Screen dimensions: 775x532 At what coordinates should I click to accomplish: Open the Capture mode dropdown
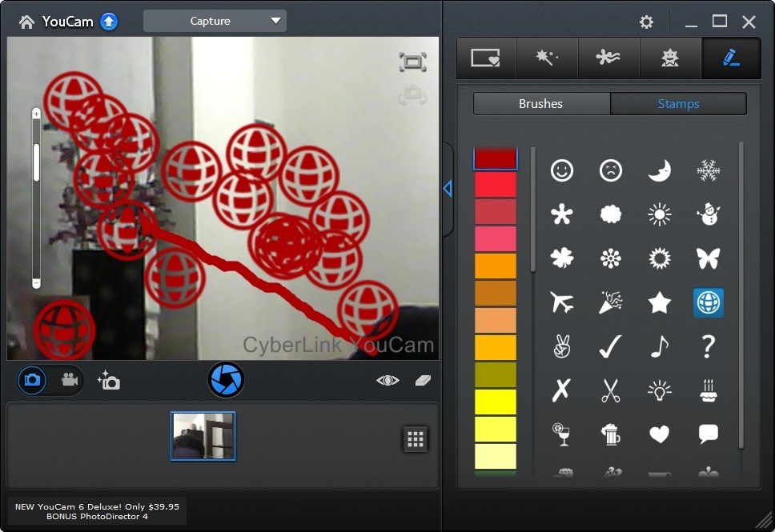214,21
